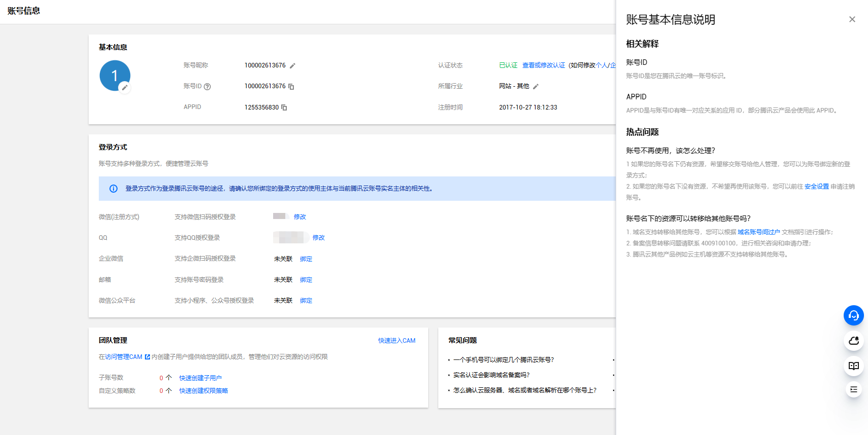
Task: Close the 账号基本信息说明 side panel
Action: click(852, 19)
